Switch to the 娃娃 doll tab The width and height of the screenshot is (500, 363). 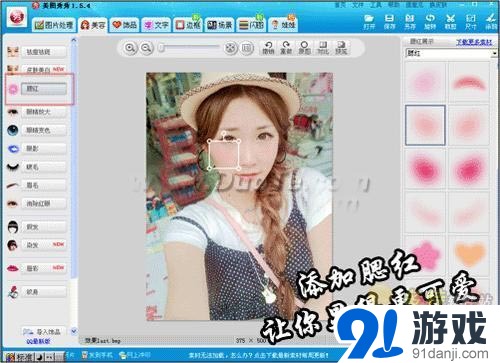click(x=283, y=25)
